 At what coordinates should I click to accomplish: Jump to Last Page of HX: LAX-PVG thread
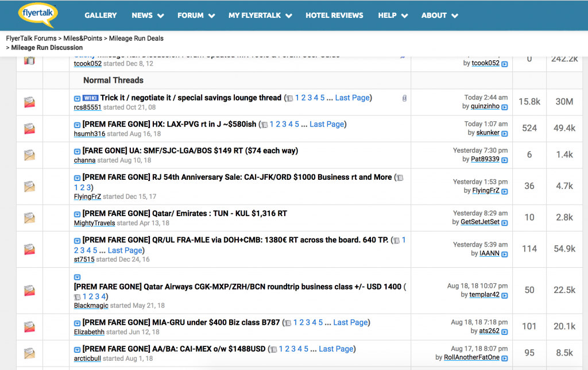(x=327, y=124)
